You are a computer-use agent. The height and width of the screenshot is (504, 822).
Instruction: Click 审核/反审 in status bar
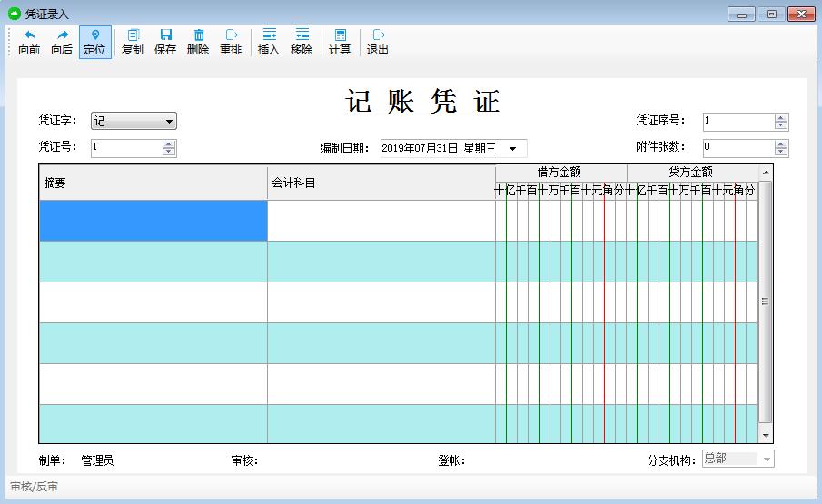click(x=35, y=487)
